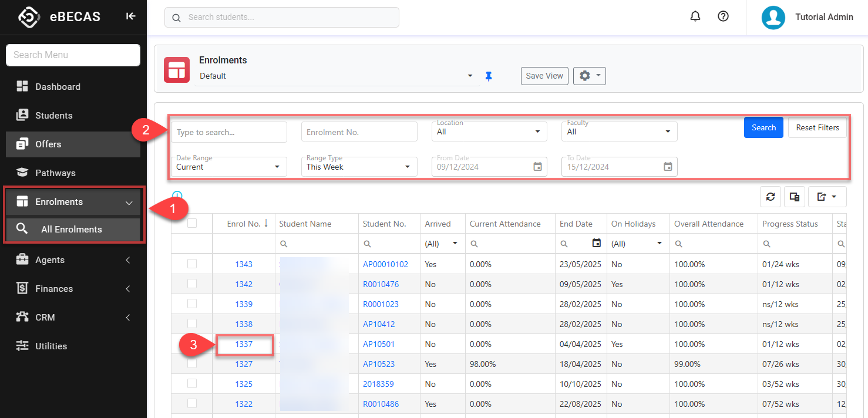868x418 pixels.
Task: Open the From Date calendar icon
Action: coord(537,167)
